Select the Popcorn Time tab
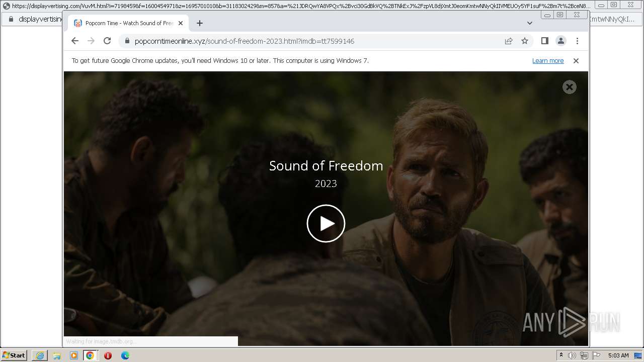 [128, 23]
